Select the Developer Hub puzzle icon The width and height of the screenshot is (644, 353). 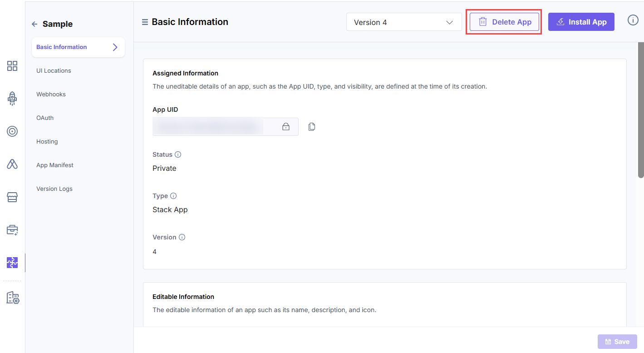12,263
